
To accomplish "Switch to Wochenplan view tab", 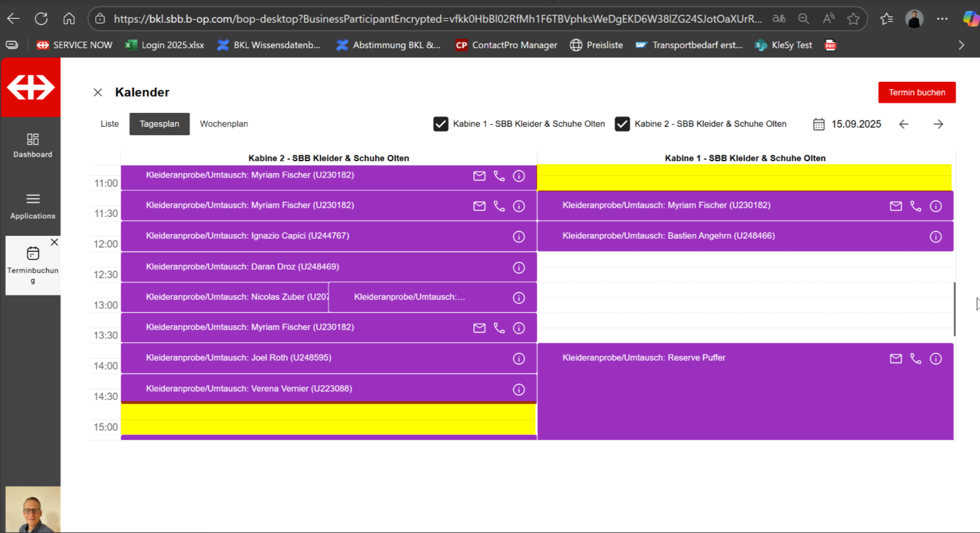I will point(224,124).
